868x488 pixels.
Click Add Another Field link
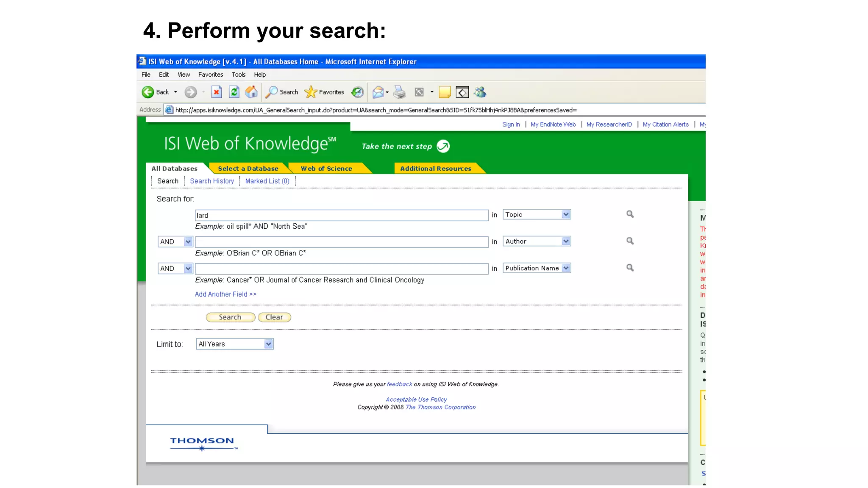[225, 294]
